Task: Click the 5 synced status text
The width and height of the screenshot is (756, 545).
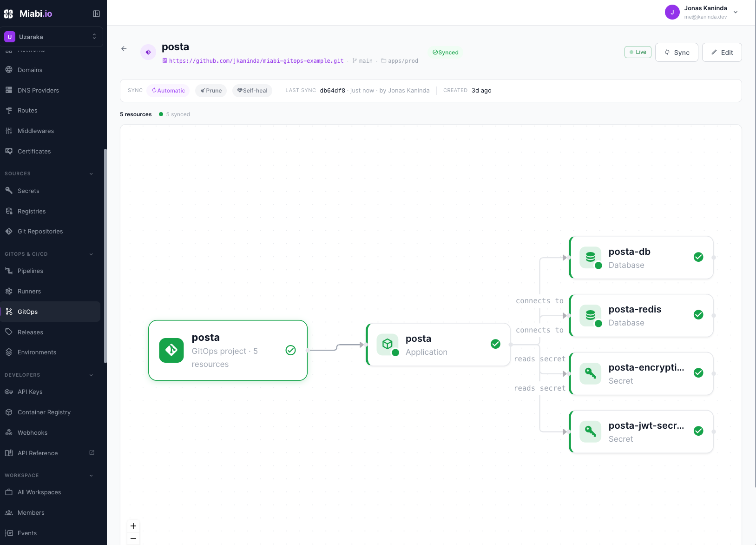Action: coord(178,114)
